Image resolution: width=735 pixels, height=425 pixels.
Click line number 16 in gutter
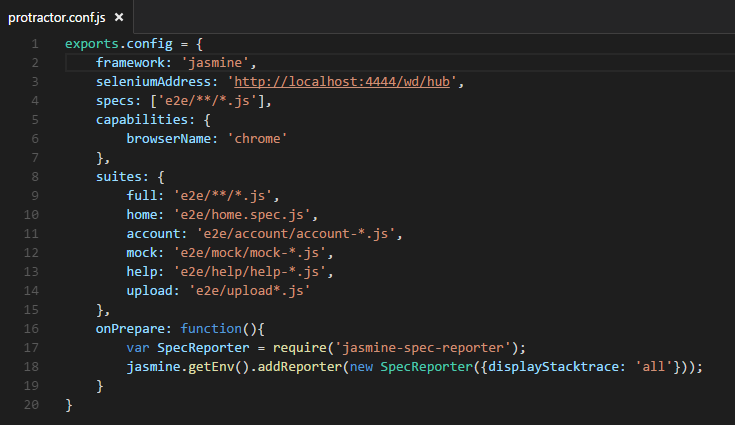coord(31,329)
